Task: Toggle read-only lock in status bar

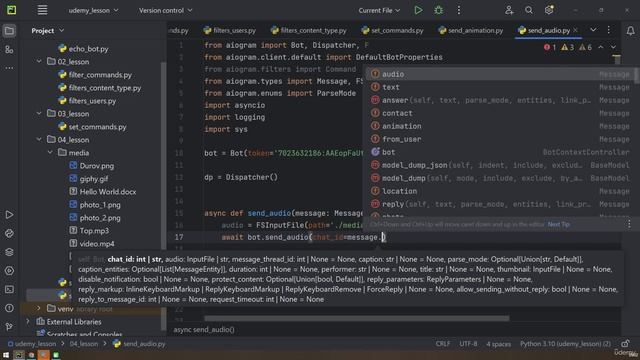Action: coord(625,344)
